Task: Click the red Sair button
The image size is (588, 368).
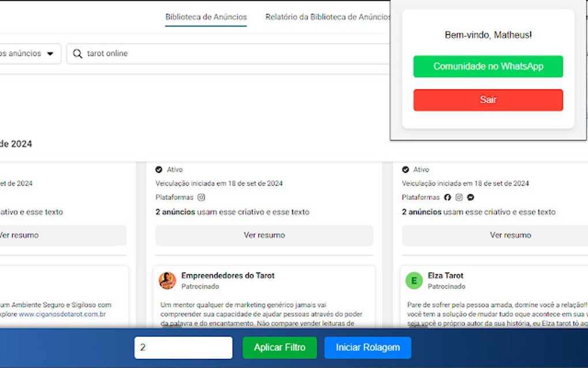Action: tap(488, 100)
